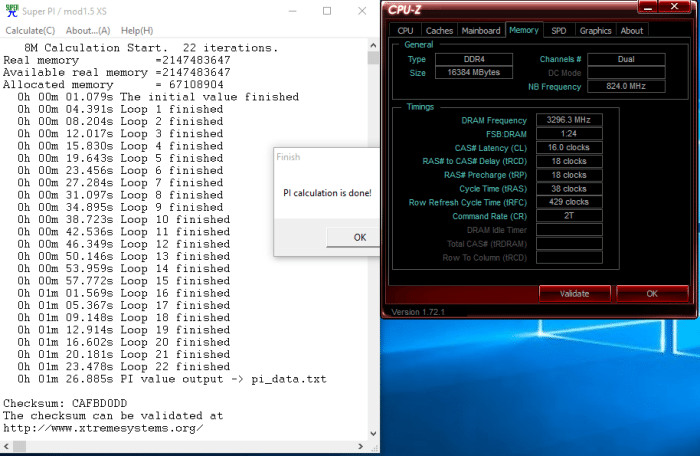This screenshot has width=700, height=456.
Task: Switch to the CPU tab in CPU-Z
Action: (x=405, y=30)
